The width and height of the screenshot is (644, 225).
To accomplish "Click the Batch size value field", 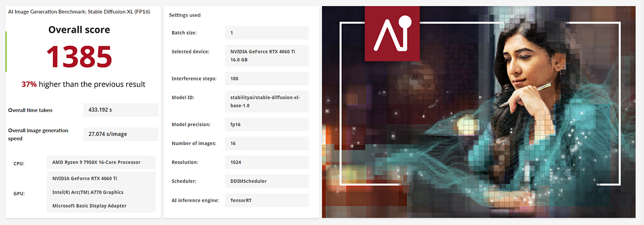I will point(267,32).
